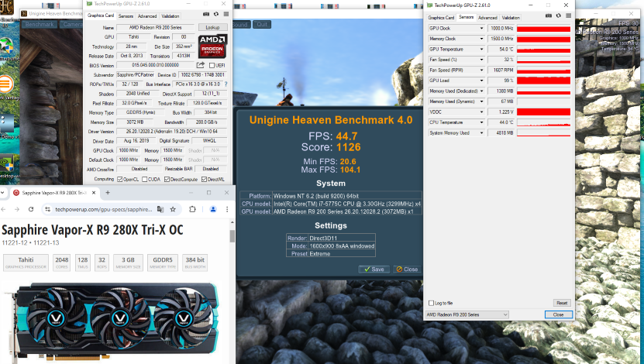This screenshot has width=644, height=364.
Task: Click the Bus Interface question mark icon
Action: coord(226,84)
